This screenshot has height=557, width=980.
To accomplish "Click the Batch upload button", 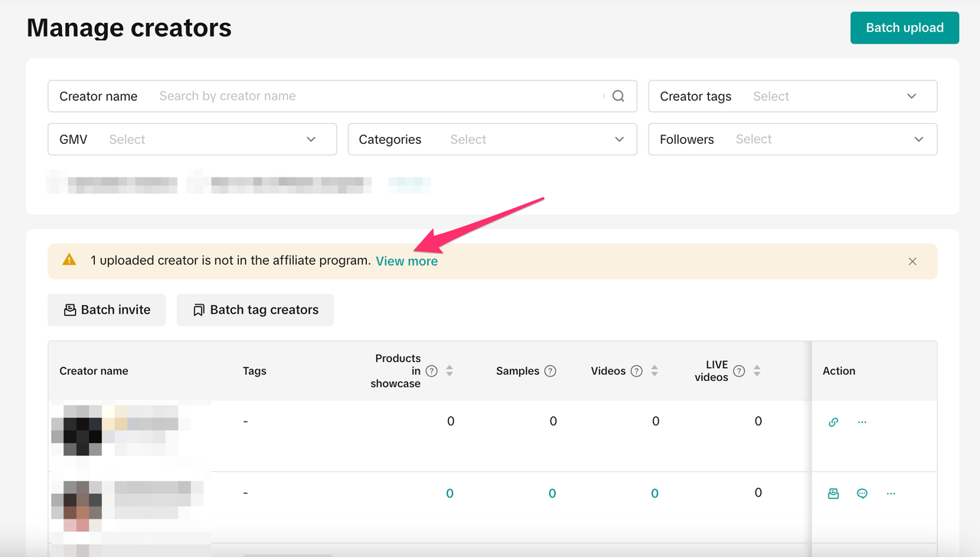I will [x=904, y=28].
